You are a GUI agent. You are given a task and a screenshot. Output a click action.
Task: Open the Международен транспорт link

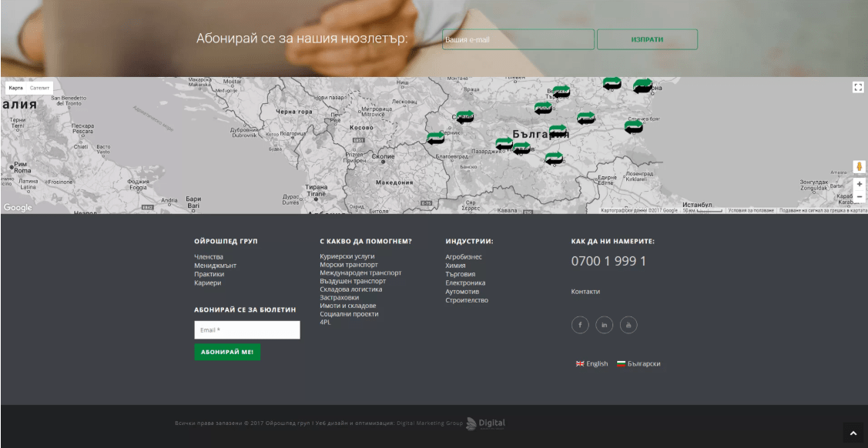pyautogui.click(x=361, y=273)
